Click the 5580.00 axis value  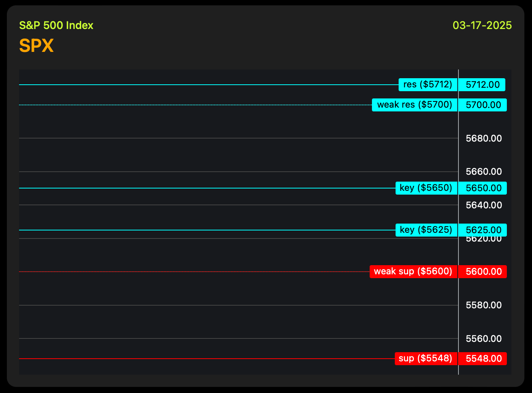484,305
